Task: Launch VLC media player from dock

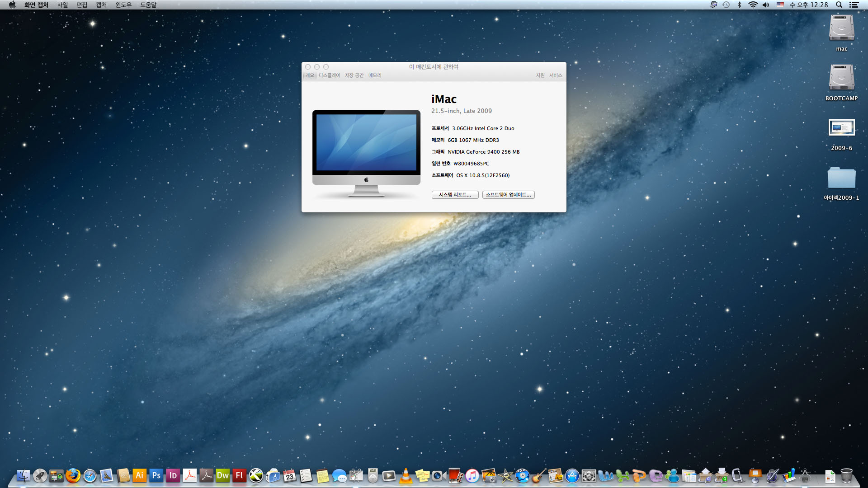Action: (406, 475)
